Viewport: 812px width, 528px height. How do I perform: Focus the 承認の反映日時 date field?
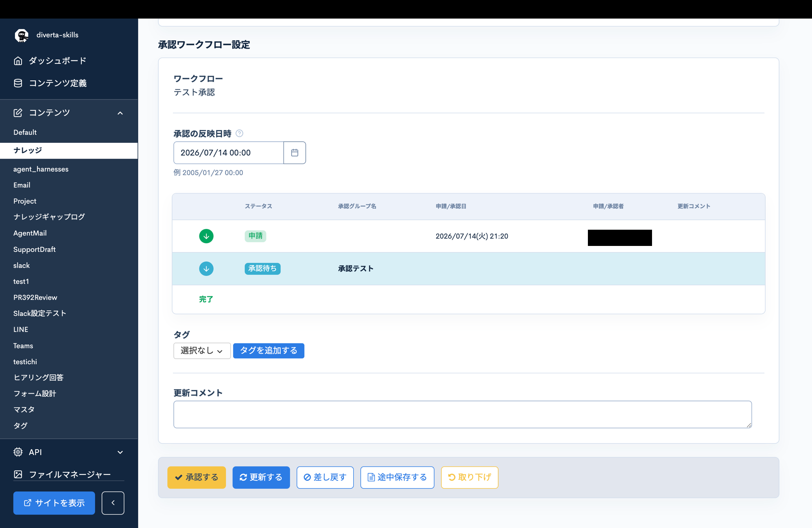229,153
